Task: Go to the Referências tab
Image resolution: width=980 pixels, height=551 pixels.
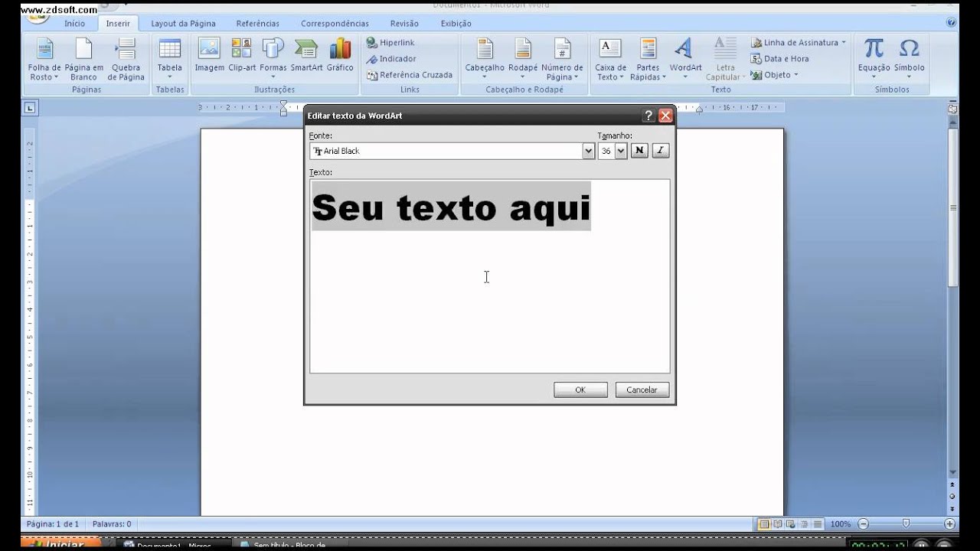Action: point(258,24)
